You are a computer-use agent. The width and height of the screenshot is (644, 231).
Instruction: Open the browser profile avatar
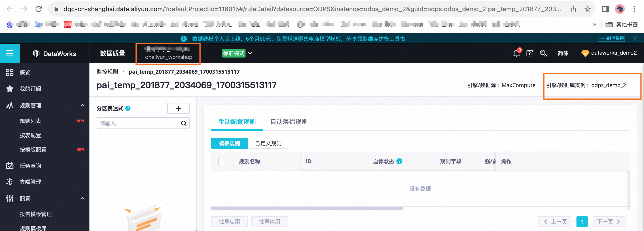pyautogui.click(x=620, y=9)
